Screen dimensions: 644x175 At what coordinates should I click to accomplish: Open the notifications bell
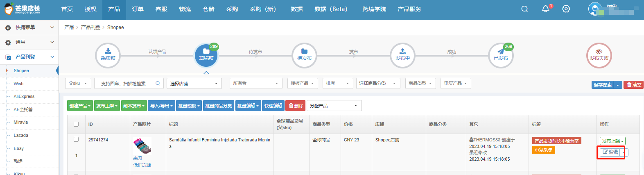pos(545,9)
